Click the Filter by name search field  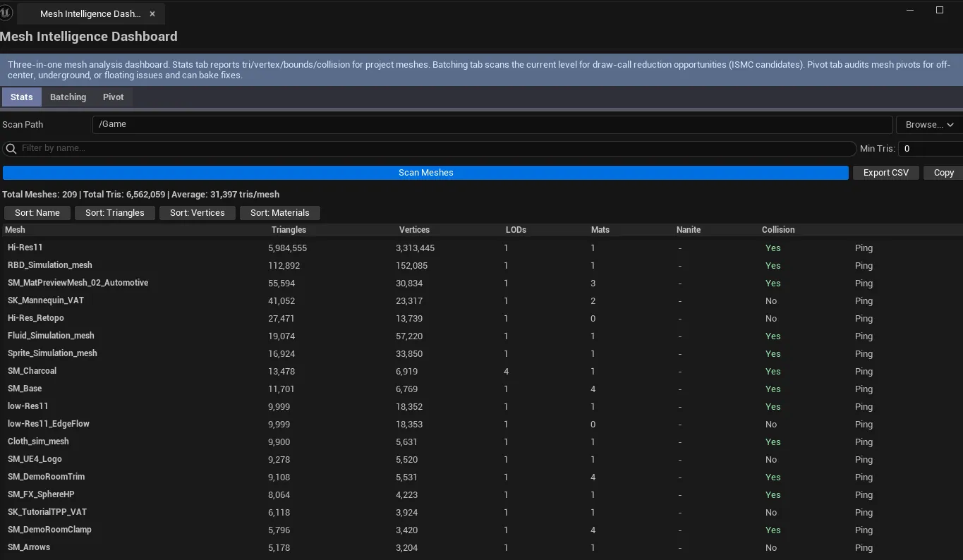click(430, 149)
